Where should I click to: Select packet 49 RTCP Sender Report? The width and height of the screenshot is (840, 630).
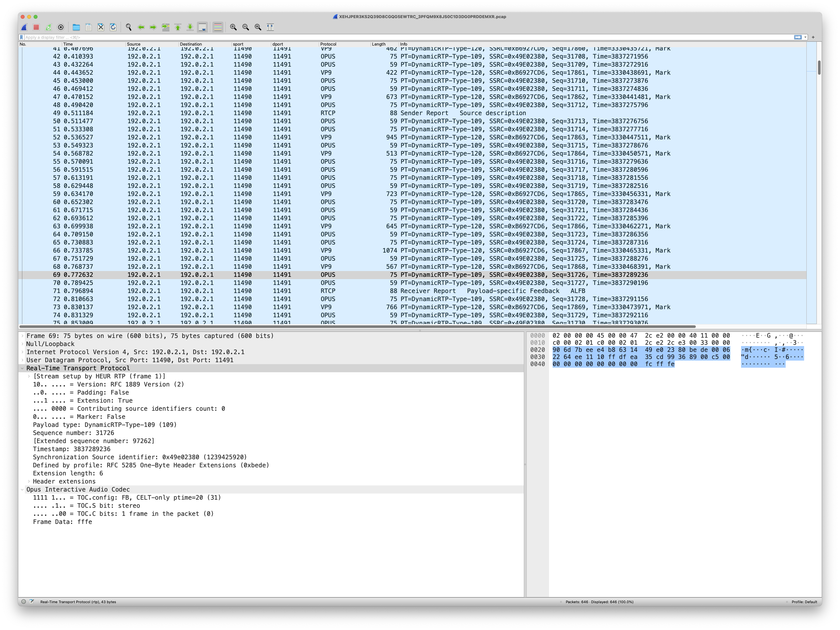413,113
